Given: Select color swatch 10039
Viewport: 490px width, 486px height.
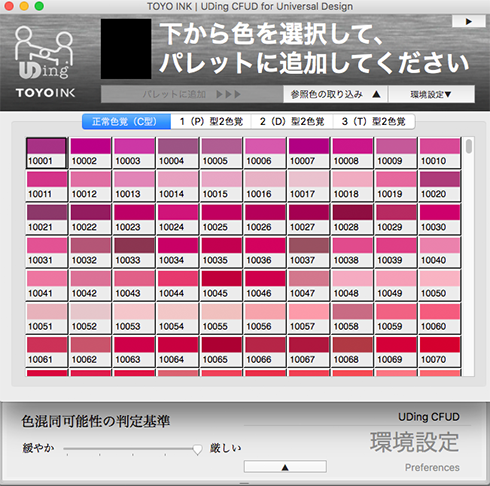Looking at the screenshot, I should point(396,252).
